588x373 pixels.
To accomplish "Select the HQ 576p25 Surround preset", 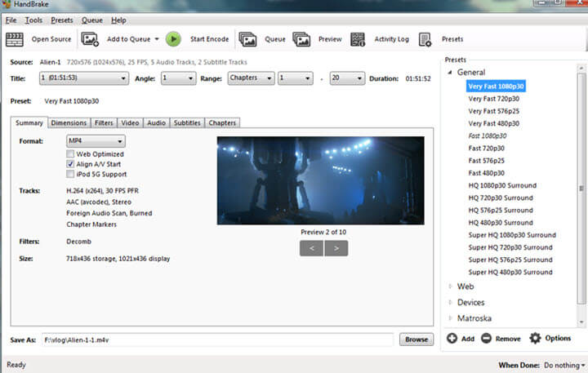I will coord(501,210).
